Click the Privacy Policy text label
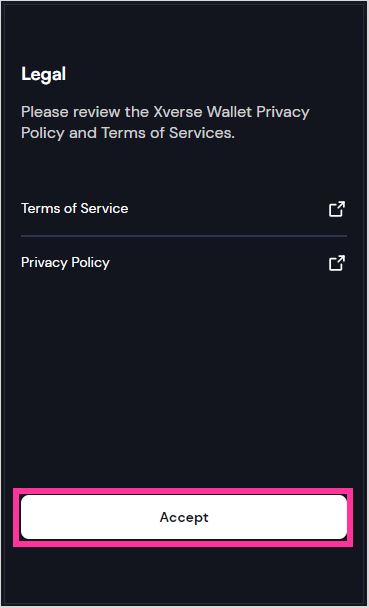Viewport: 369px width, 608px height. tap(65, 263)
